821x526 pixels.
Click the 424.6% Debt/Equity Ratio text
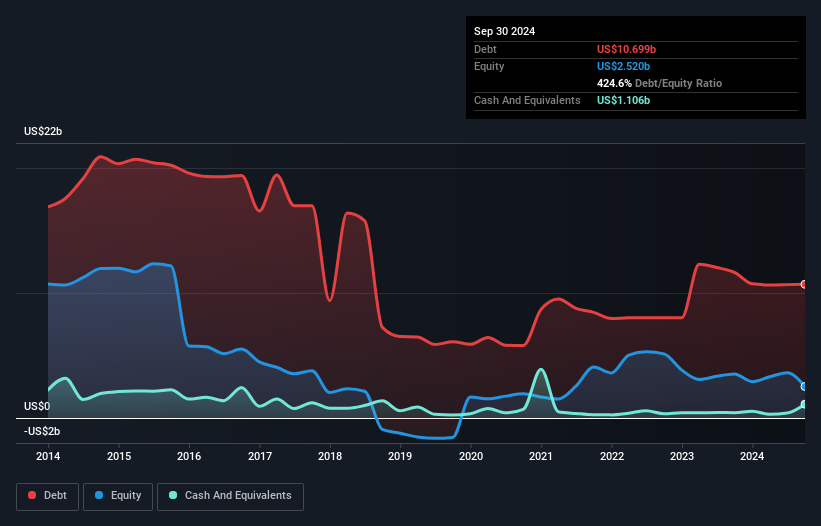659,83
